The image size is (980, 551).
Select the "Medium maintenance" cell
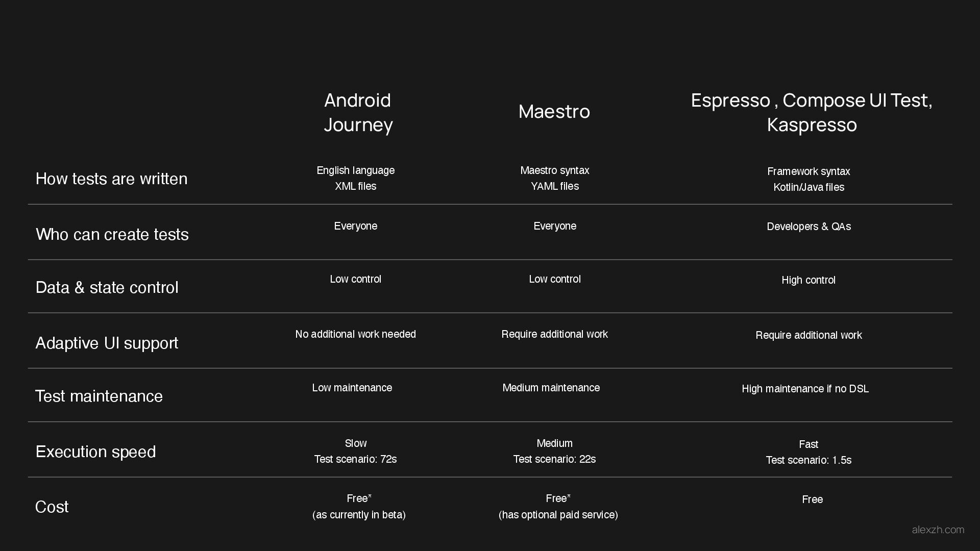coord(551,388)
